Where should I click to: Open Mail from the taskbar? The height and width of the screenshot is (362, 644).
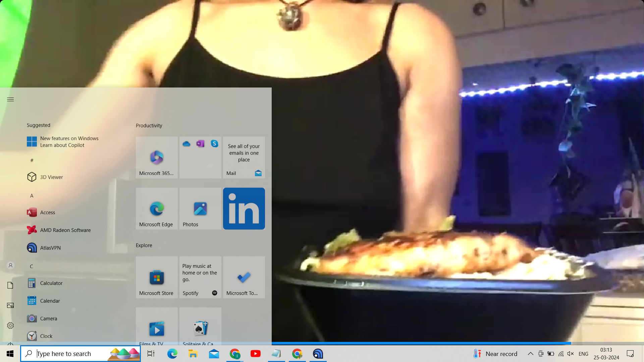214,354
